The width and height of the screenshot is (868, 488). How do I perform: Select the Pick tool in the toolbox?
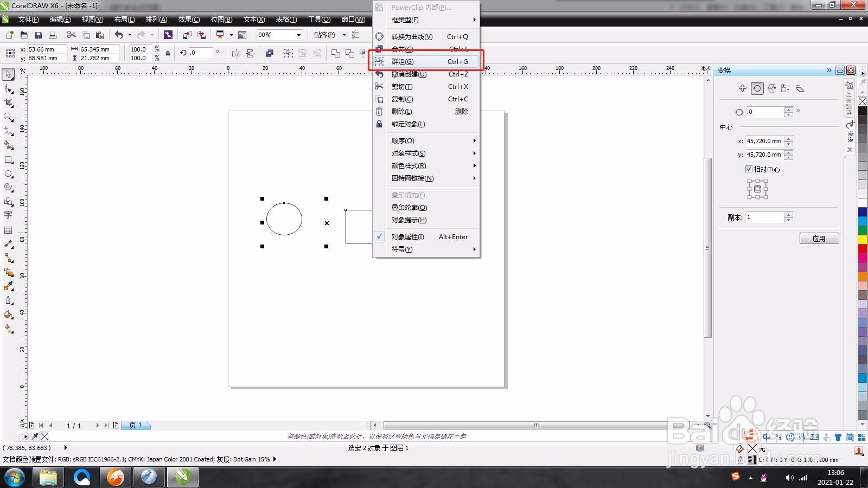coord(8,74)
